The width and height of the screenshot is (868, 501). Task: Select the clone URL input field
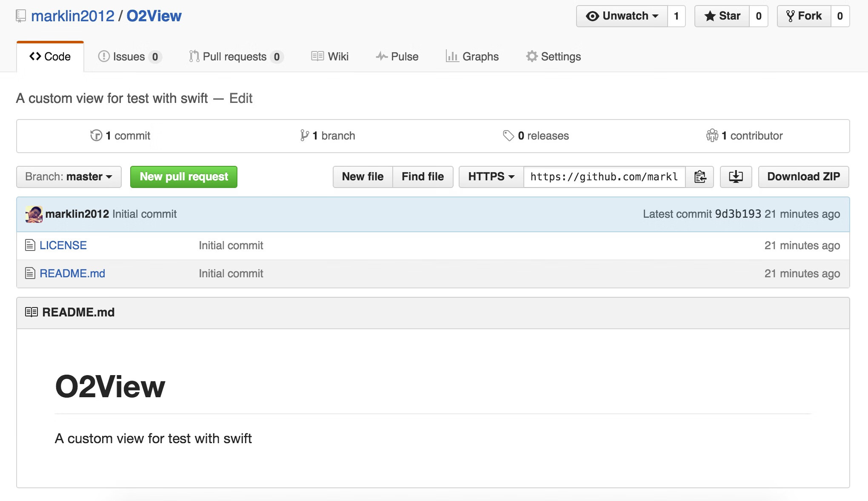click(x=605, y=177)
